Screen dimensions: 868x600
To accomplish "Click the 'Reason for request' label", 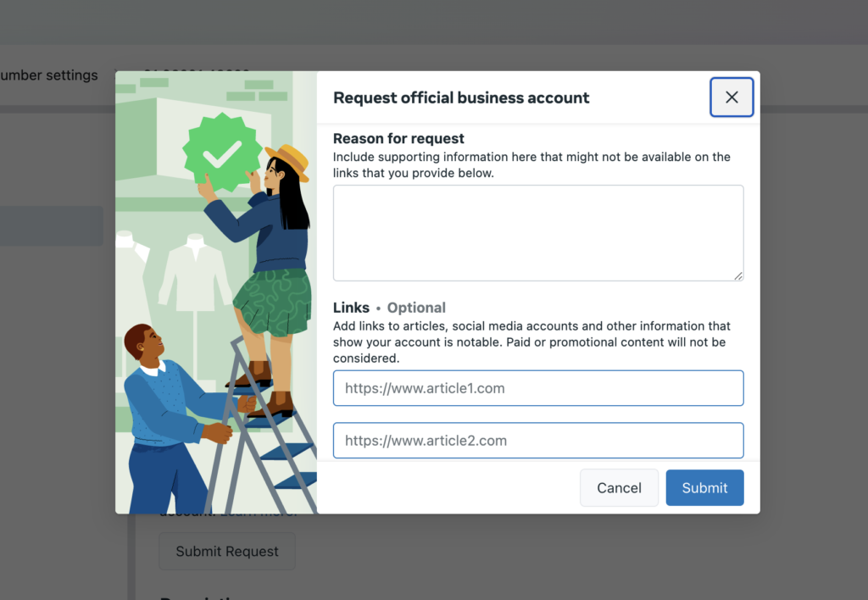I will [x=398, y=138].
